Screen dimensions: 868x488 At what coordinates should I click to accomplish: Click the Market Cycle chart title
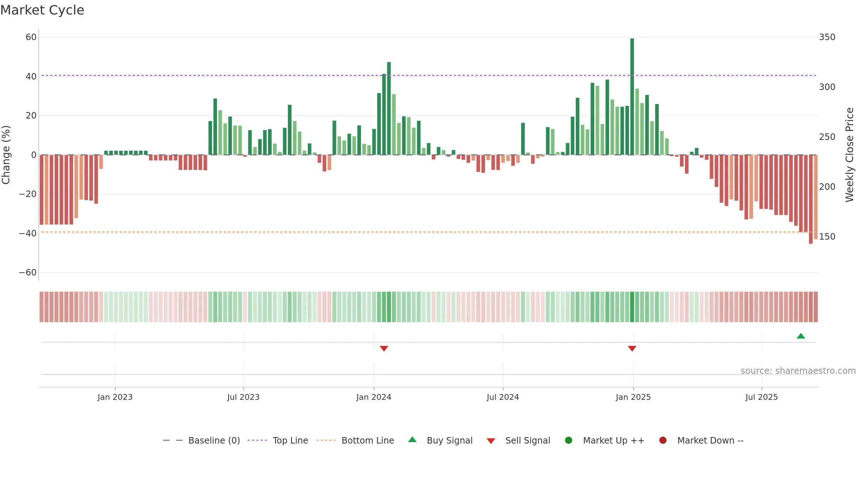(x=42, y=10)
